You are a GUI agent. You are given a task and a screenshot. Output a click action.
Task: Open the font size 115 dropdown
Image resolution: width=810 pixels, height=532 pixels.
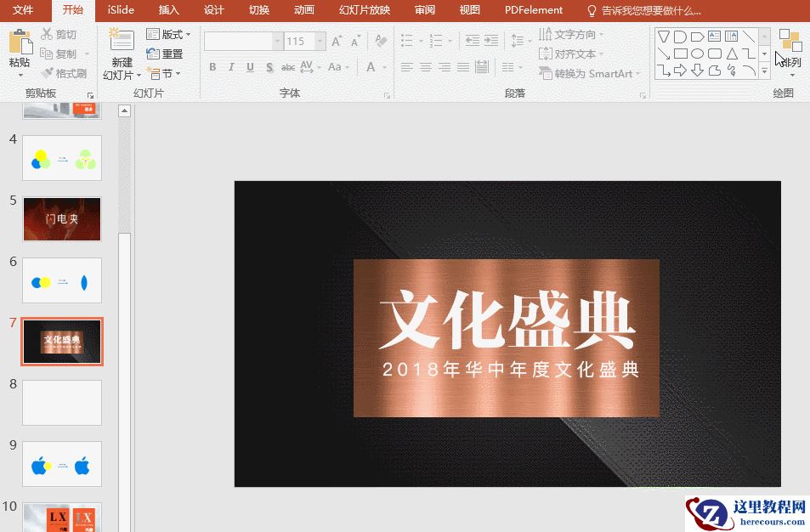[320, 42]
